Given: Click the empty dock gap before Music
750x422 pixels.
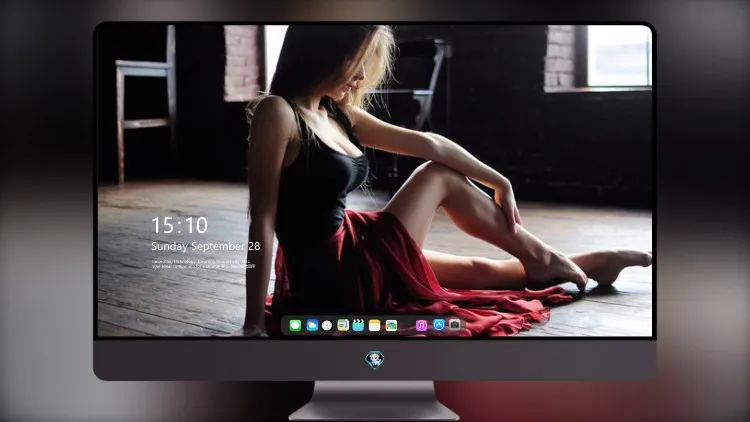Looking at the screenshot, I should [x=407, y=325].
